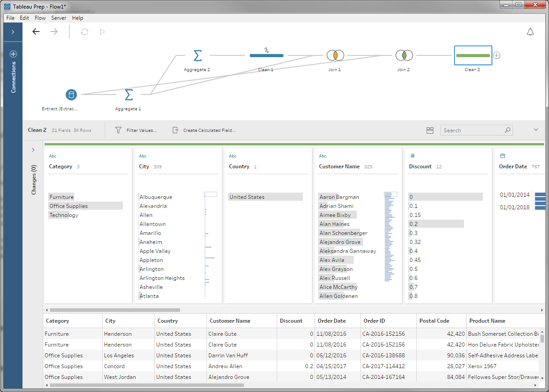
Task: Expand the Changes pane arrow
Action: click(33, 150)
